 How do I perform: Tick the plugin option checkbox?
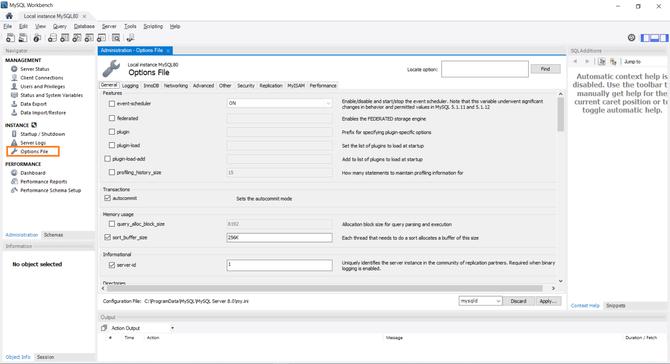point(112,132)
